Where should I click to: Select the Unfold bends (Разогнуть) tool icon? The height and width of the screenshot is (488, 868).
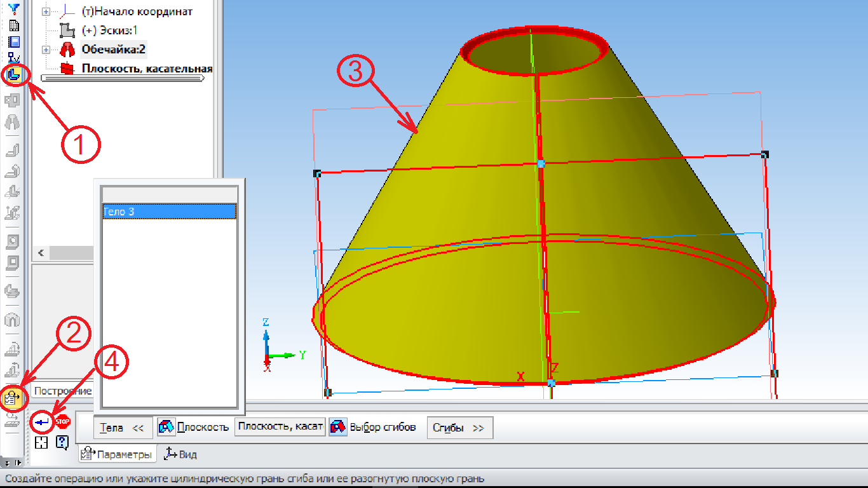(x=13, y=398)
